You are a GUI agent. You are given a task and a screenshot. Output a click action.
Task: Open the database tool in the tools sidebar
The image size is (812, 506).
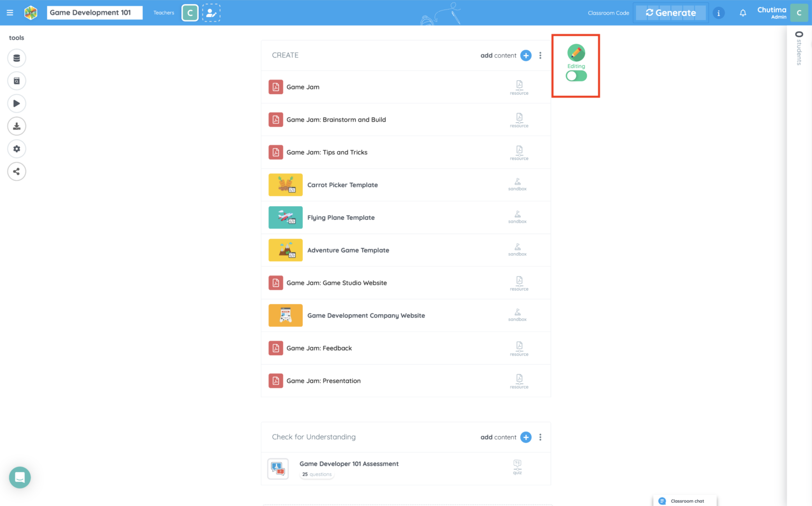(x=16, y=58)
